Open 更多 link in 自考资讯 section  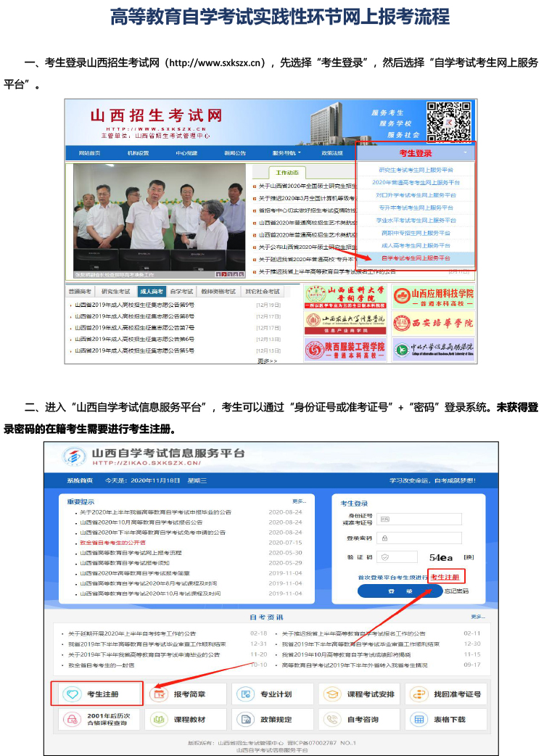[x=478, y=617]
